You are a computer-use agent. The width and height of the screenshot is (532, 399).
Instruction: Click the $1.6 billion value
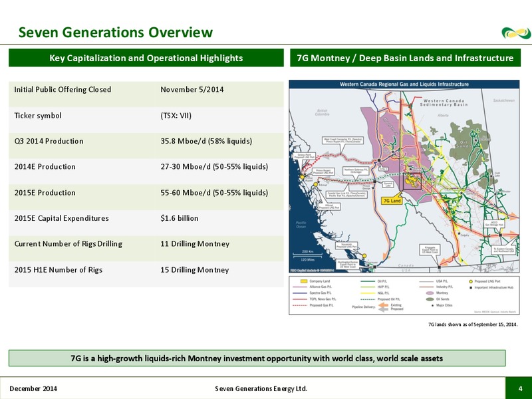[180, 218]
